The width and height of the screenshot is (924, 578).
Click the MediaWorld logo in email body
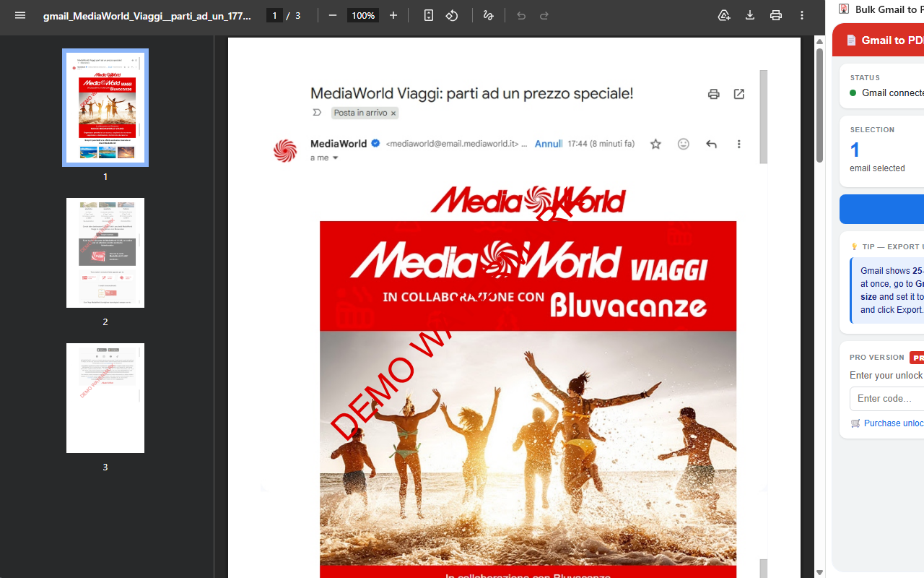[528, 199]
